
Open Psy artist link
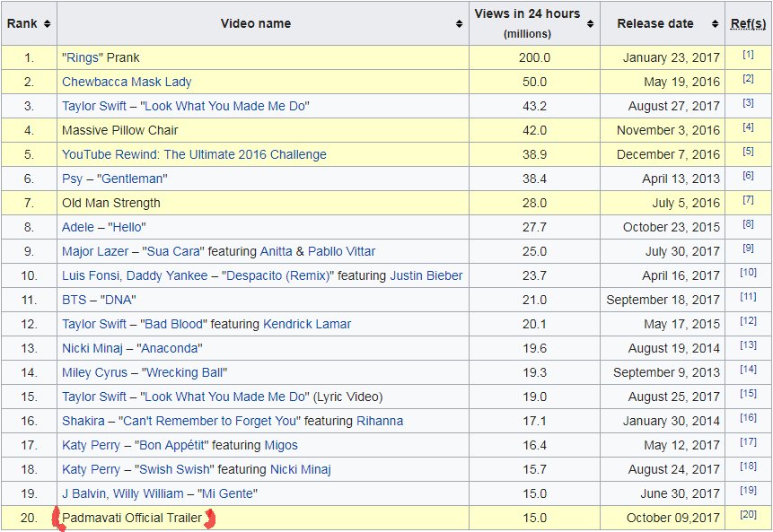pos(72,179)
